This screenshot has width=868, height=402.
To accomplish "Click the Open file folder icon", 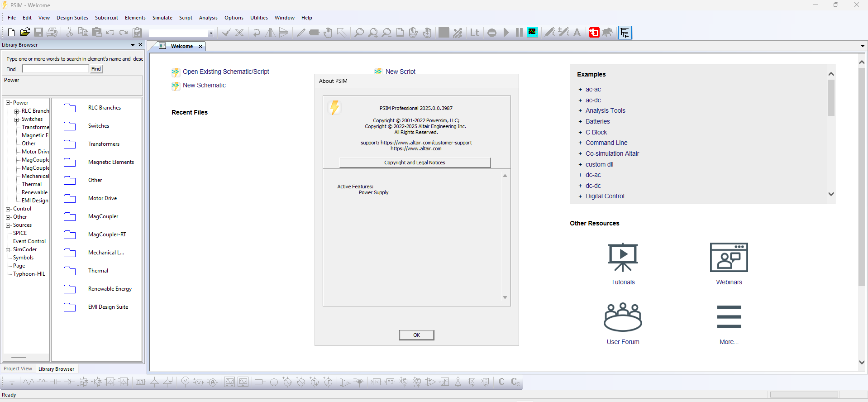I will click(x=25, y=32).
